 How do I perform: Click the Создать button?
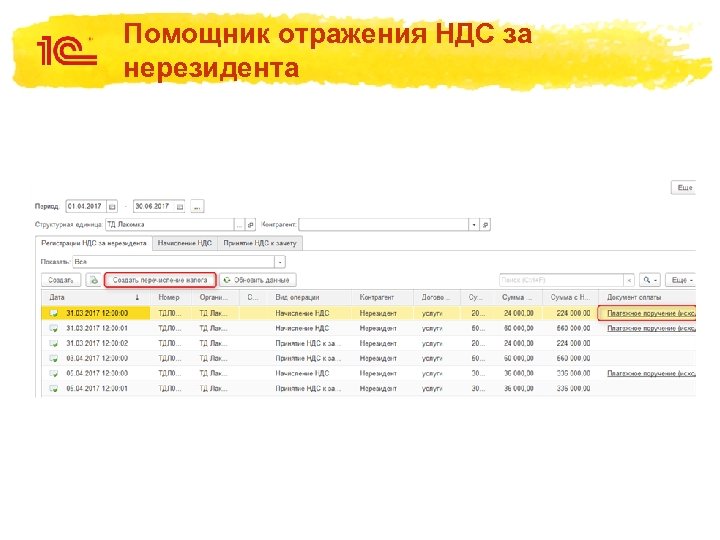[x=61, y=280]
